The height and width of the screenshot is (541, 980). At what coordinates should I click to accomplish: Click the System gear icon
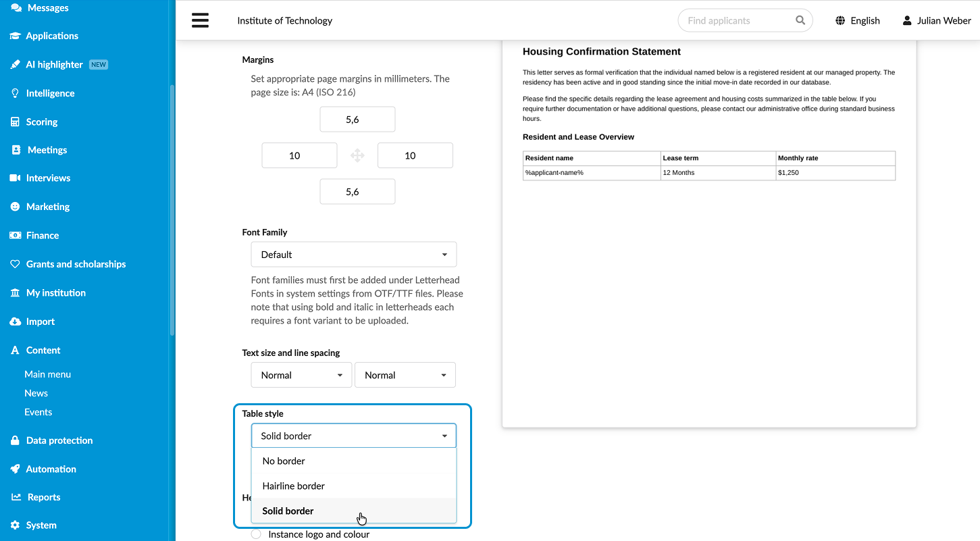[15, 525]
